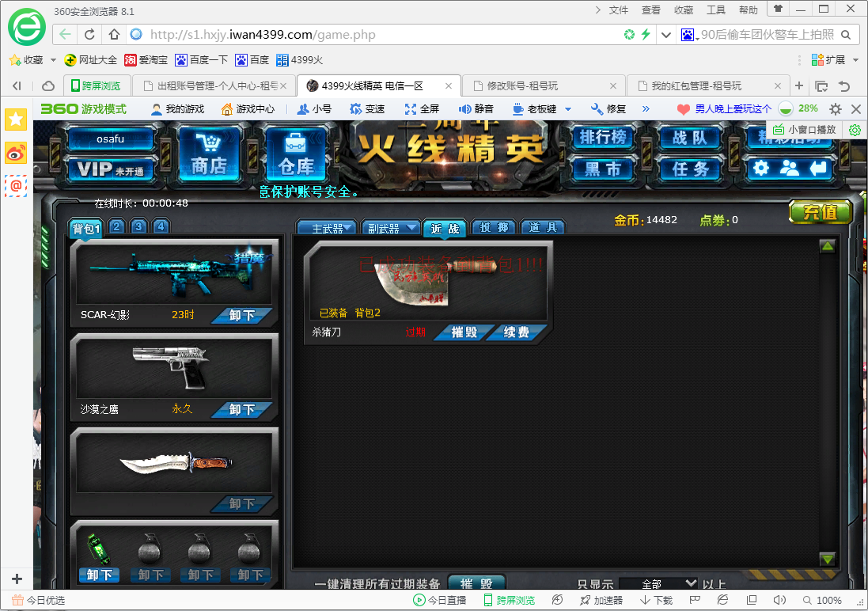Click 小窗口播放 small window button

coord(805,130)
